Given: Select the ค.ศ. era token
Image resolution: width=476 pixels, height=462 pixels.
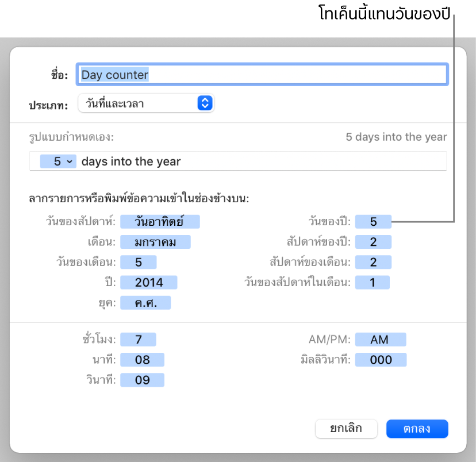Looking at the screenshot, I should pyautogui.click(x=145, y=303).
